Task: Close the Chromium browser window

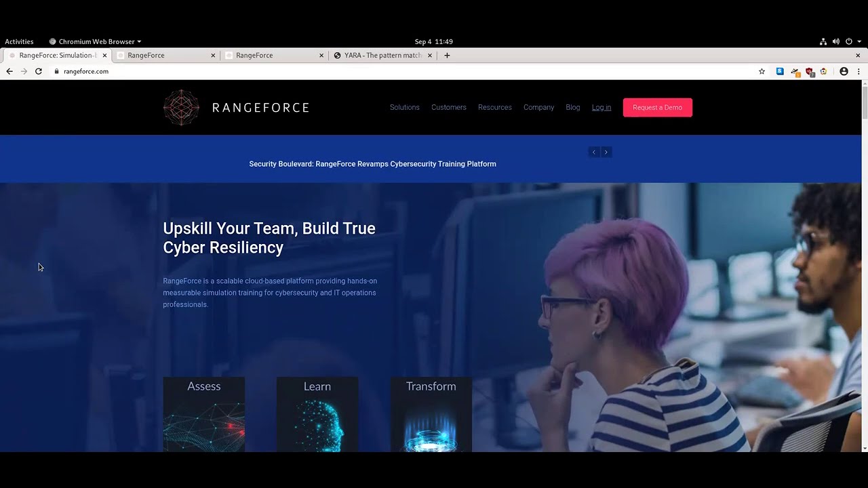Action: point(858,56)
